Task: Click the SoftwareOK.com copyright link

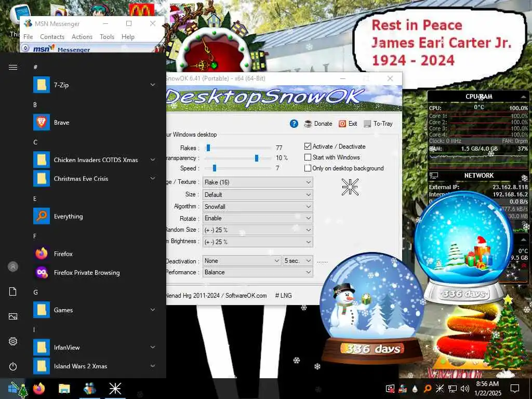Action: [x=246, y=296]
